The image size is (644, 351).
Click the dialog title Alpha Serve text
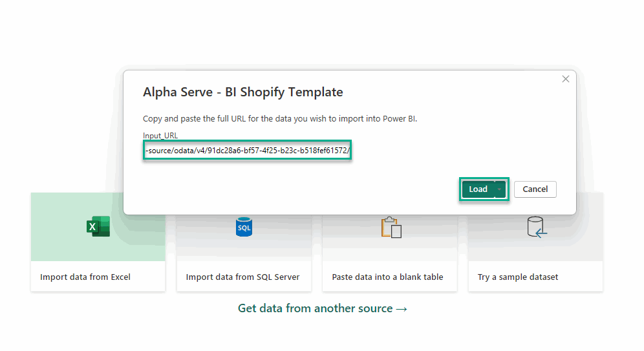pyautogui.click(x=242, y=92)
